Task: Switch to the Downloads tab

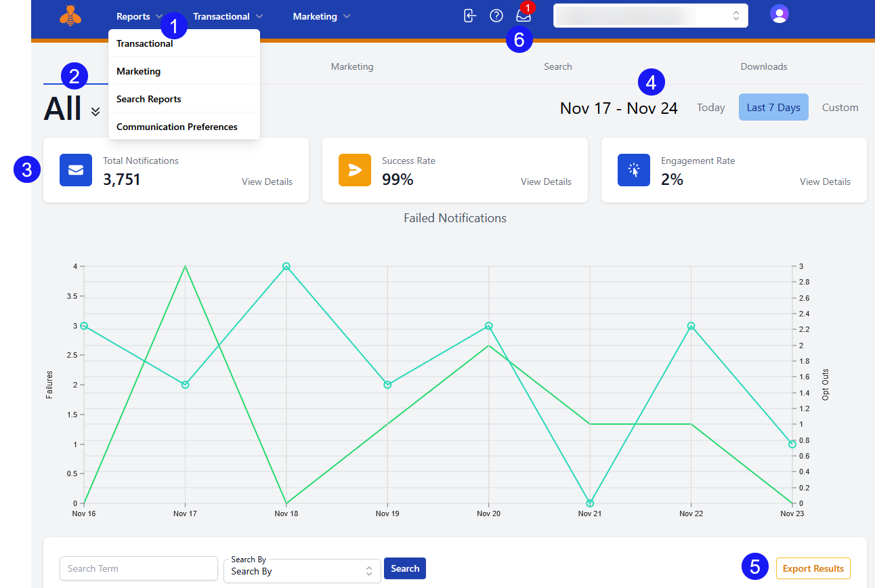Action: 763,66
